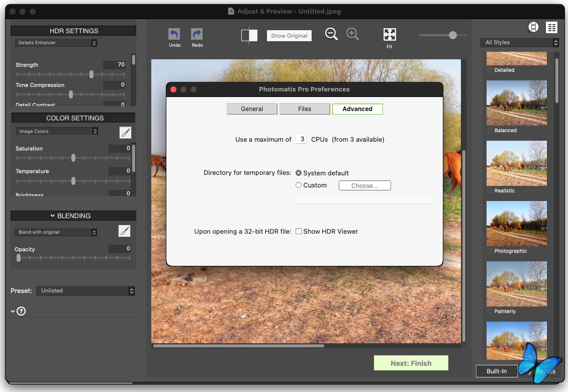The image size is (568, 392).
Task: Collapse the BLENDING section
Action: click(x=52, y=216)
